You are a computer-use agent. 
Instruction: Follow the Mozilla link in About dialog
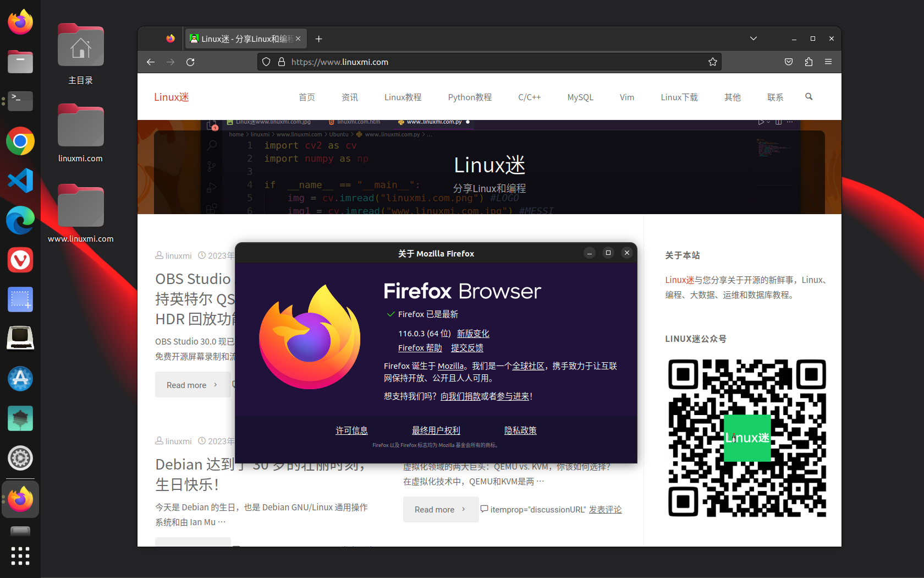click(450, 366)
